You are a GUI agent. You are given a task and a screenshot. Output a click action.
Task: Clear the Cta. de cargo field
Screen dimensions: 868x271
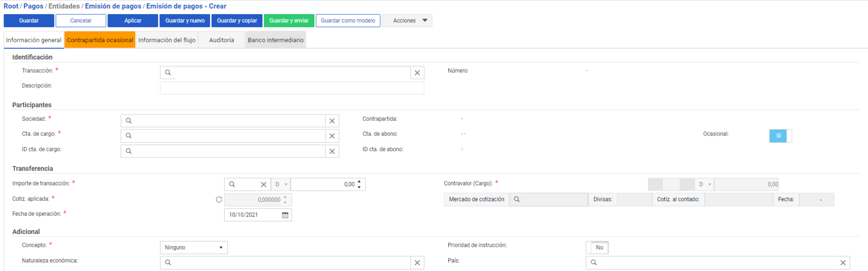coord(332,136)
